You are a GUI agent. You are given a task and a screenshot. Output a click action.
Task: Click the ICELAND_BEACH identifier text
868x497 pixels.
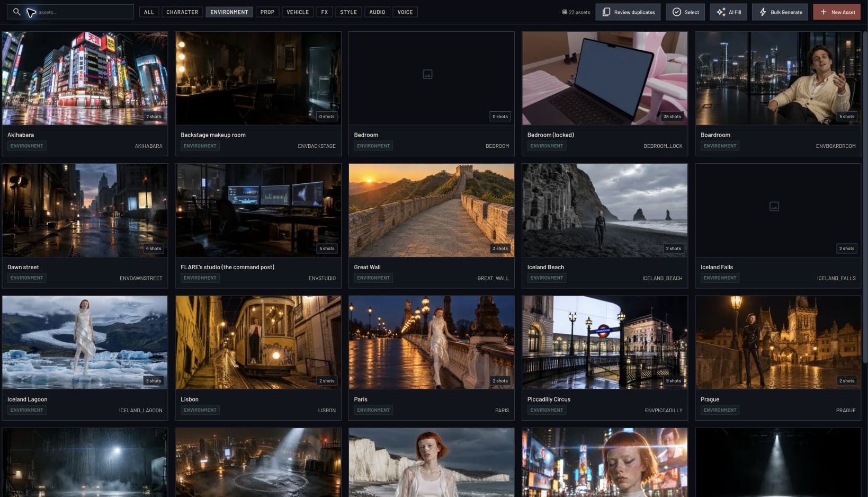coord(662,278)
